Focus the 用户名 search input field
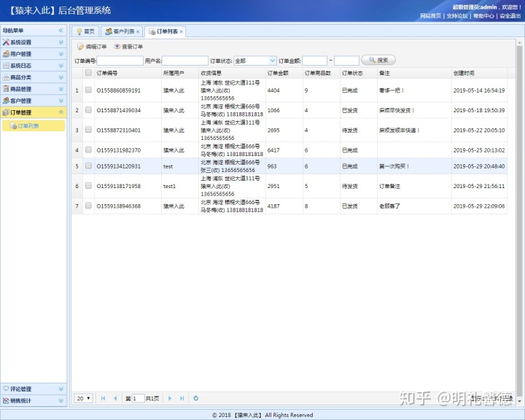The height and width of the screenshot is (420, 525). pos(184,61)
